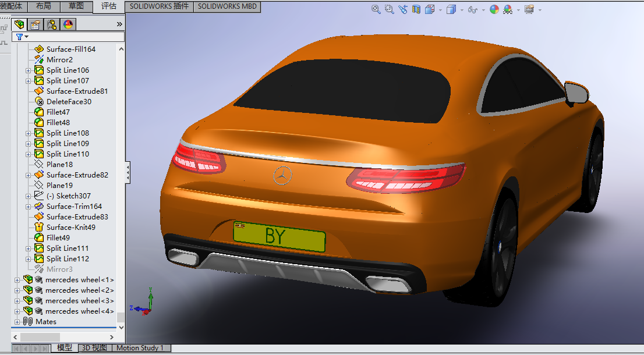Click the Mates folder icon
The height and width of the screenshot is (355, 644).
(27, 321)
